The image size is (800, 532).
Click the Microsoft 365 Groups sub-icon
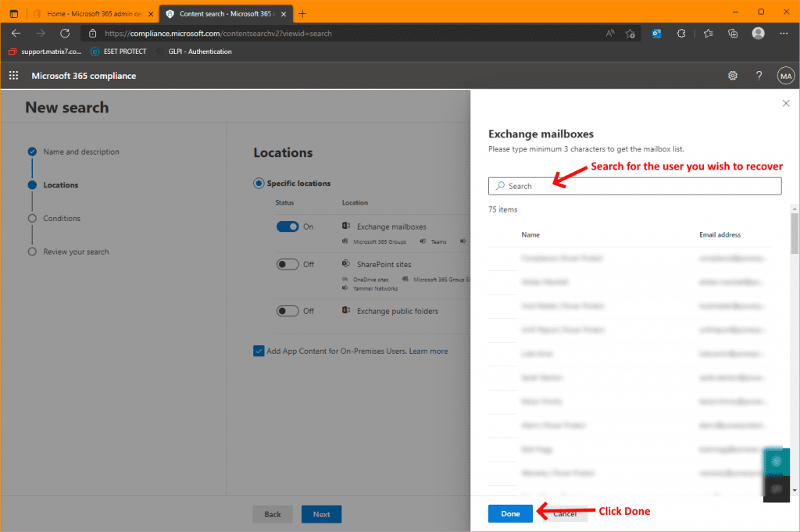345,241
